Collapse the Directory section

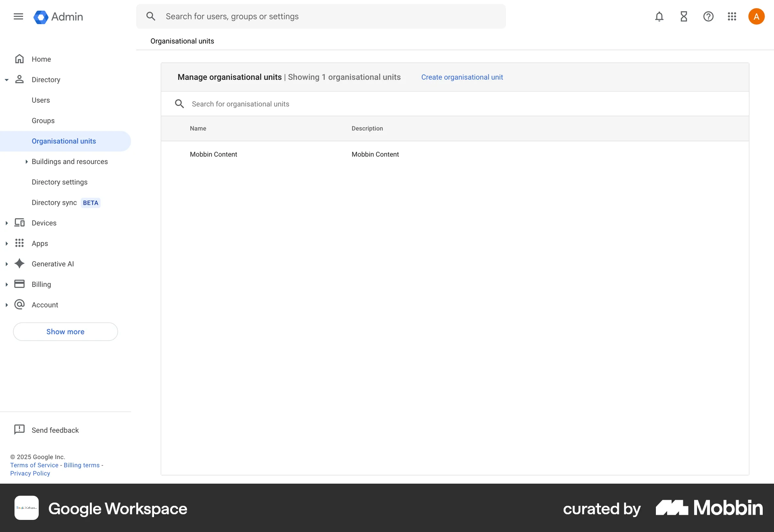[6, 79]
